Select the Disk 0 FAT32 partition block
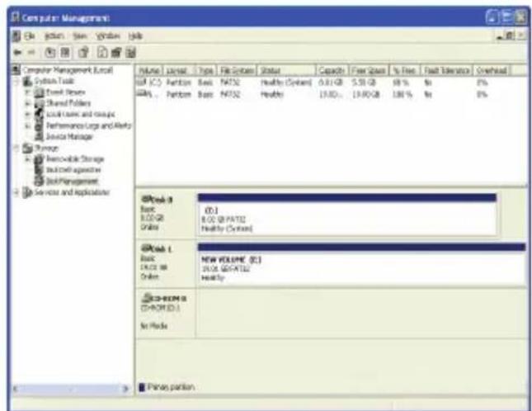 click(x=346, y=215)
